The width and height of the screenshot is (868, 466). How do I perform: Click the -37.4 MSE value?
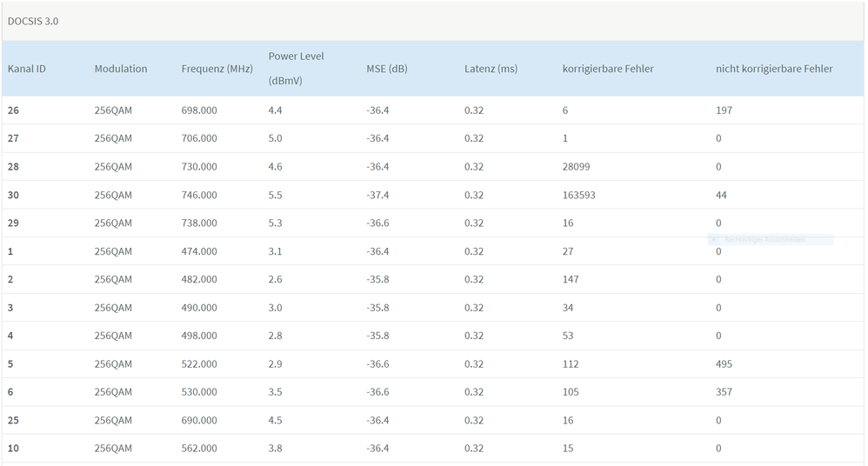[377, 195]
